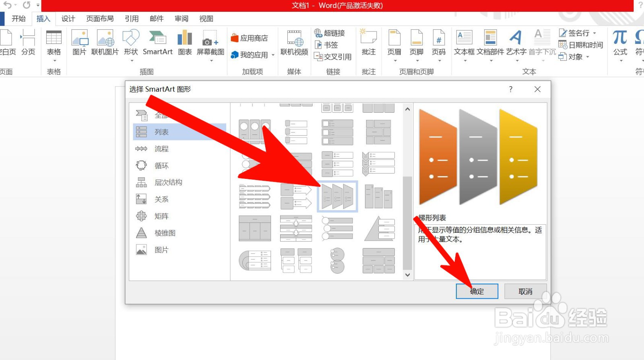The width and height of the screenshot is (644, 360).
Task: Click the 确定 (OK) button
Action: [x=477, y=291]
